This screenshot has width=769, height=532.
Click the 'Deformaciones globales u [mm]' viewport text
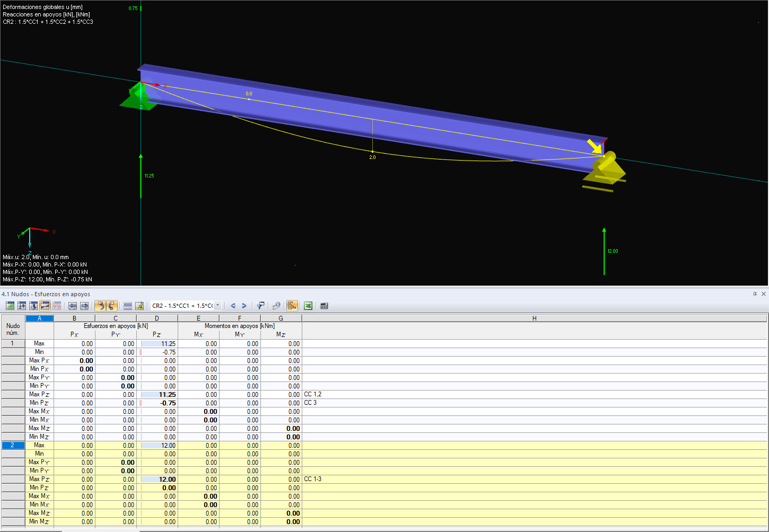point(42,7)
